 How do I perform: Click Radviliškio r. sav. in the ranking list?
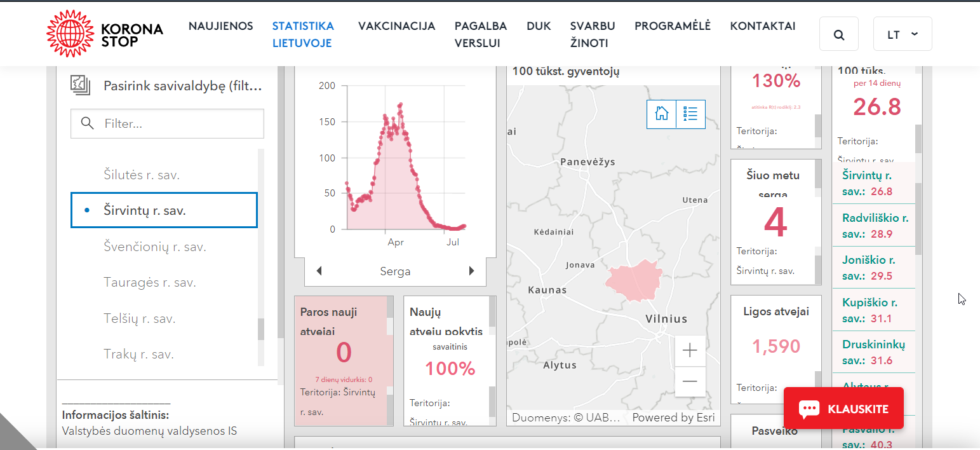[x=874, y=226]
